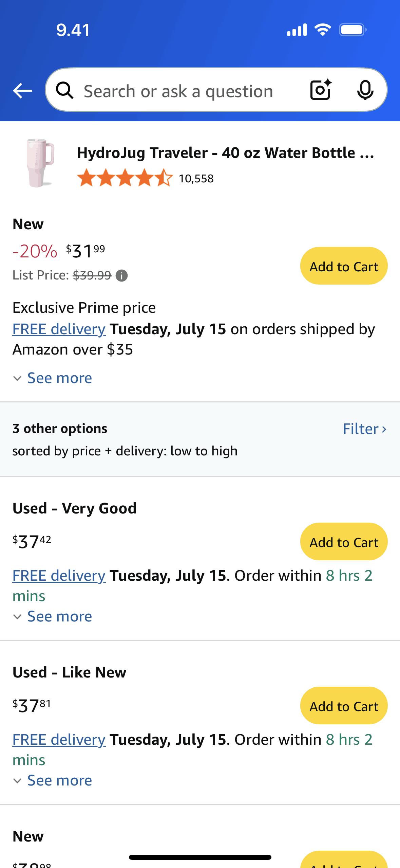Tap the microphone voice search icon
This screenshot has height=868, width=400.
click(365, 90)
